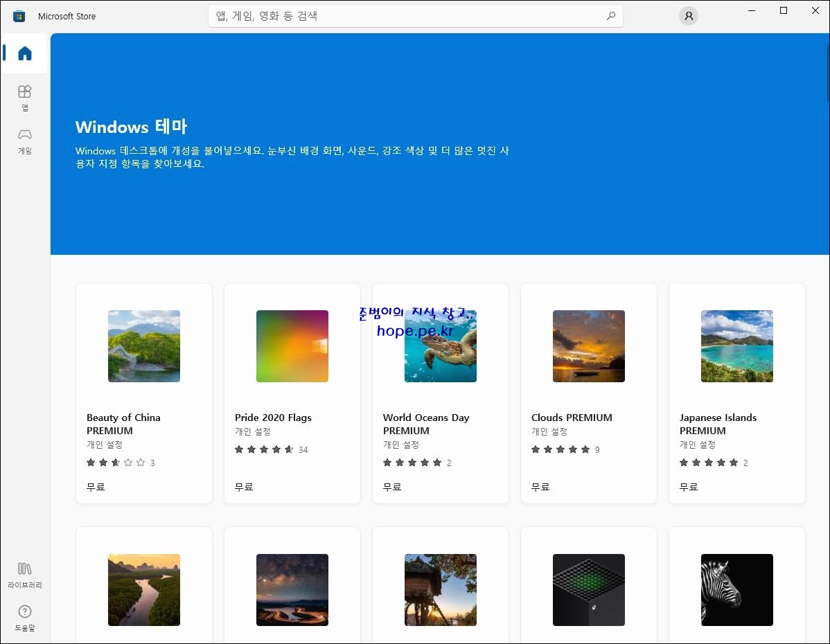The width and height of the screenshot is (830, 644).
Task: Click the search magnifier icon
Action: tap(611, 16)
